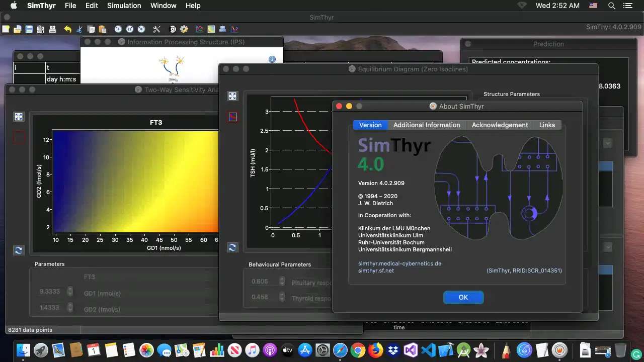Switch to the Version tab
The width and height of the screenshot is (644, 362).
[x=370, y=125]
